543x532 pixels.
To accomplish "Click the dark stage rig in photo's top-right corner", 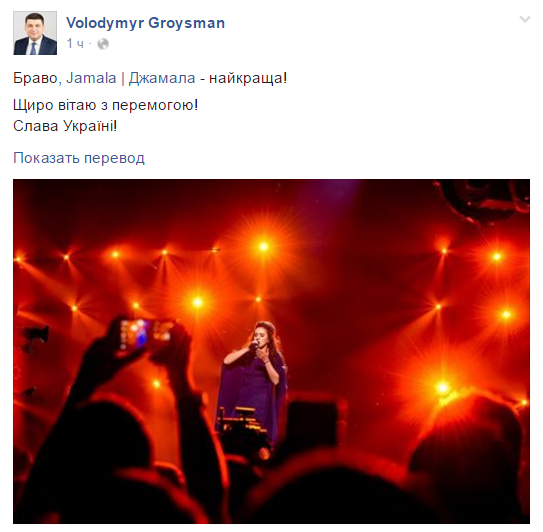I will point(488,198).
